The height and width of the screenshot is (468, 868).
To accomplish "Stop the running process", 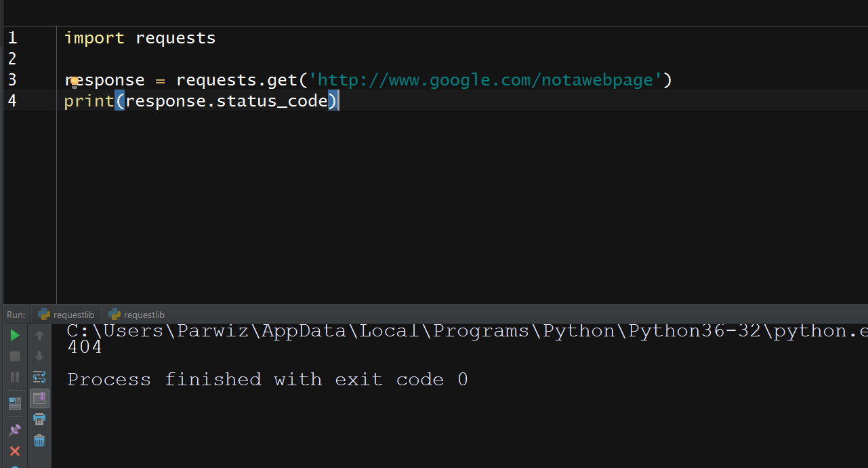I will pos(14,355).
